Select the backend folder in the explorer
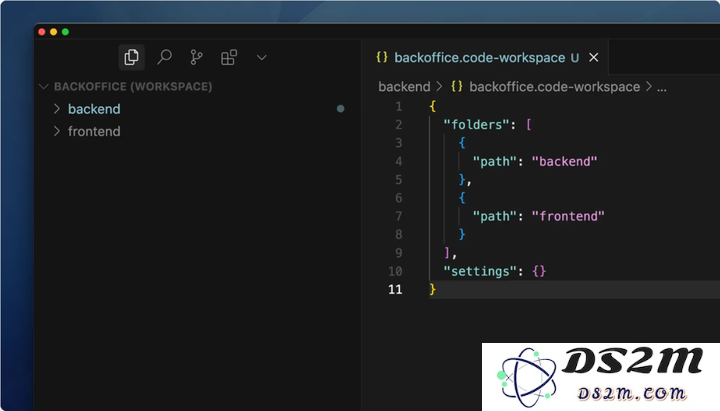This screenshot has width=720, height=411. (94, 109)
